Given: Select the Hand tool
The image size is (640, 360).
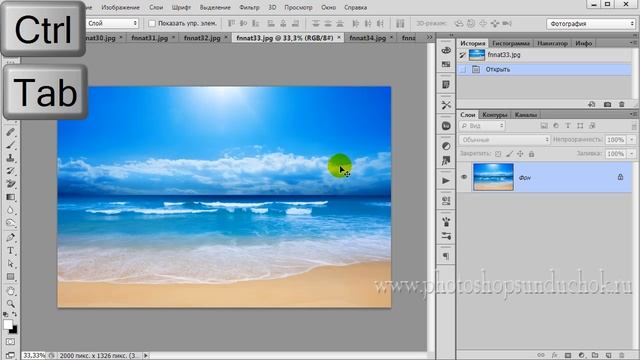Looking at the screenshot, I should [11, 291].
